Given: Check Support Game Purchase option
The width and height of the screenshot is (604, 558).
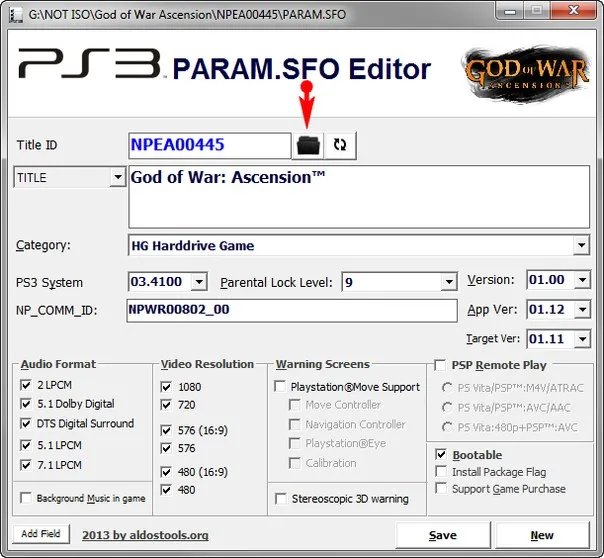Looking at the screenshot, I should 441,488.
